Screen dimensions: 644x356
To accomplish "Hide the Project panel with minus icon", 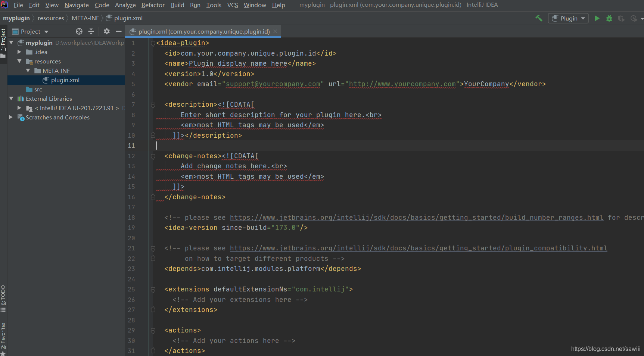I will pos(119,31).
